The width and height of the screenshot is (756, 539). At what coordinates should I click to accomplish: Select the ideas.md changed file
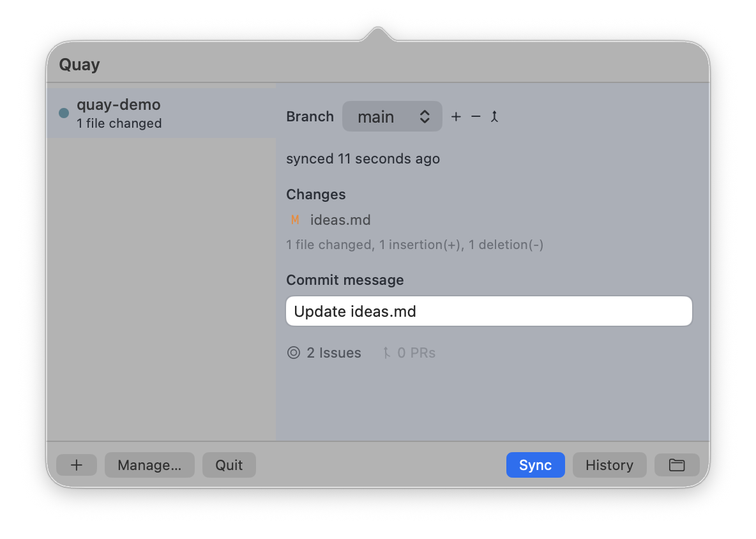point(340,220)
